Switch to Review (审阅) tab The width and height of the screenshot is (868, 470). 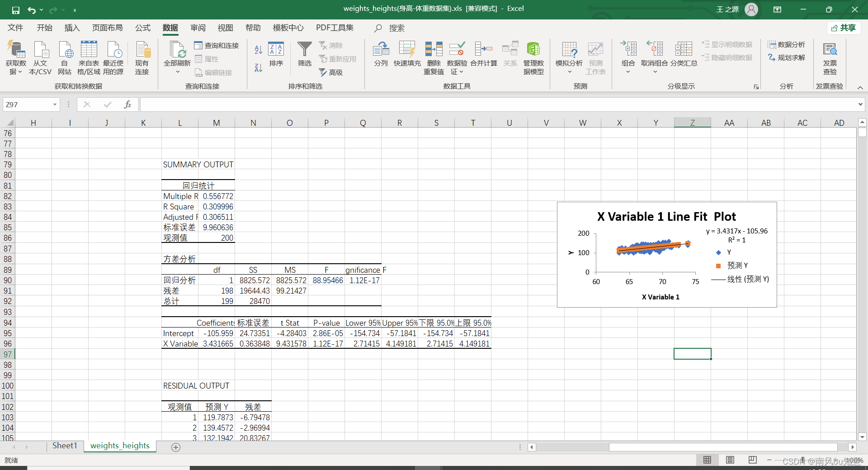pyautogui.click(x=198, y=28)
